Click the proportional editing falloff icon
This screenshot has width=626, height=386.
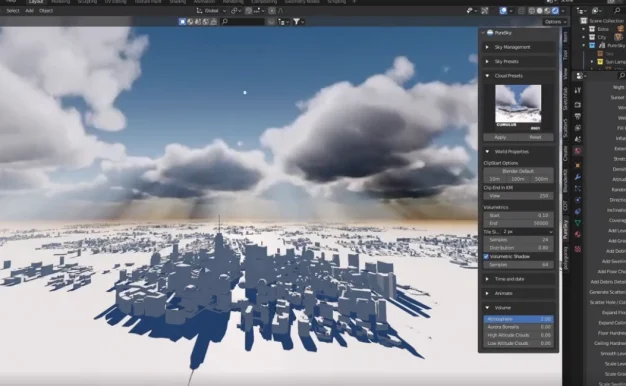pyautogui.click(x=280, y=11)
